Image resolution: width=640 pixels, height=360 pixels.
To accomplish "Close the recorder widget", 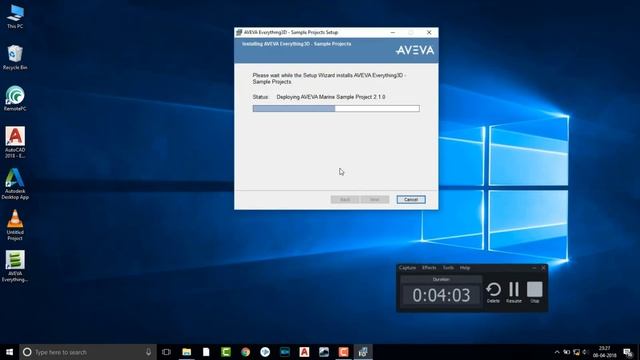I will (x=543, y=268).
